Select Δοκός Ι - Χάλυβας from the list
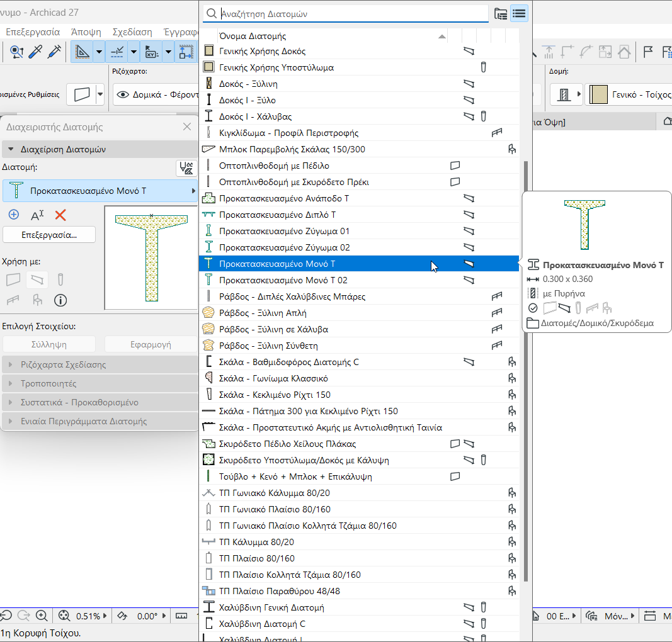 pyautogui.click(x=255, y=116)
